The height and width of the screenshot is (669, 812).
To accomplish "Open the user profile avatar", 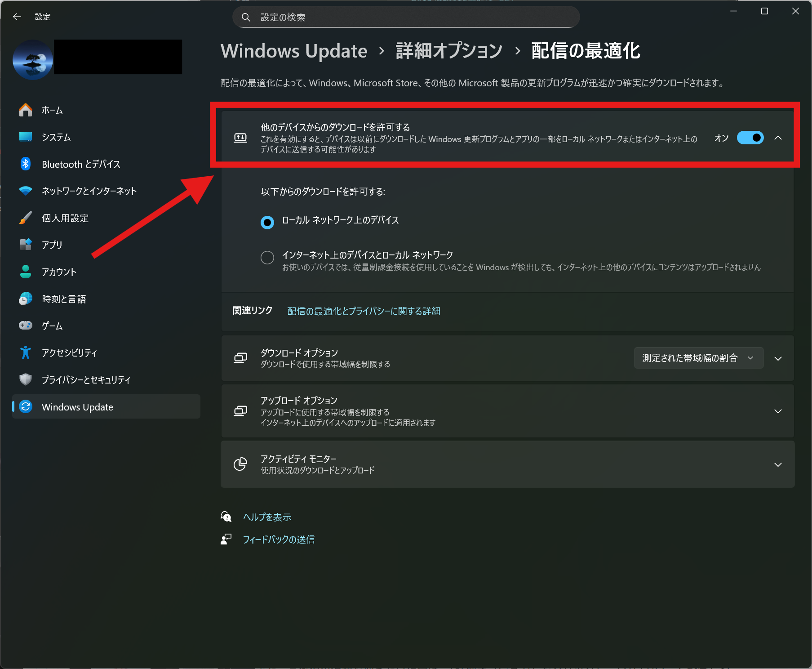I will 33,60.
